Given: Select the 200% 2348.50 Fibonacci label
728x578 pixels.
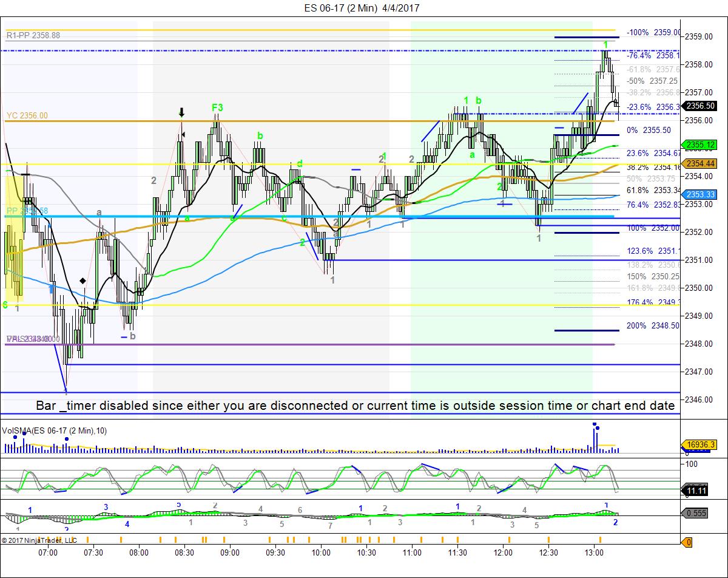Looking at the screenshot, I should 653,325.
